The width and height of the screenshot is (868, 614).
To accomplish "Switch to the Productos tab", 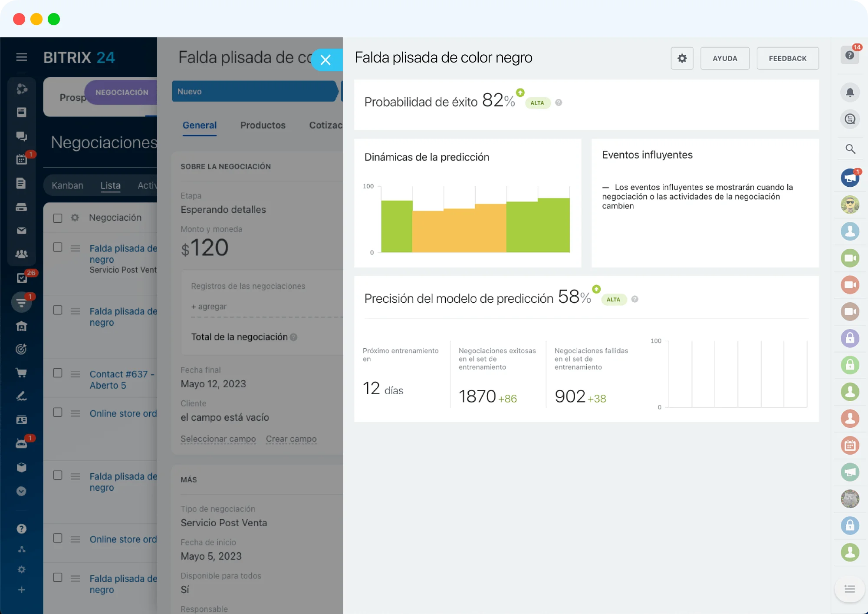I will pyautogui.click(x=263, y=125).
